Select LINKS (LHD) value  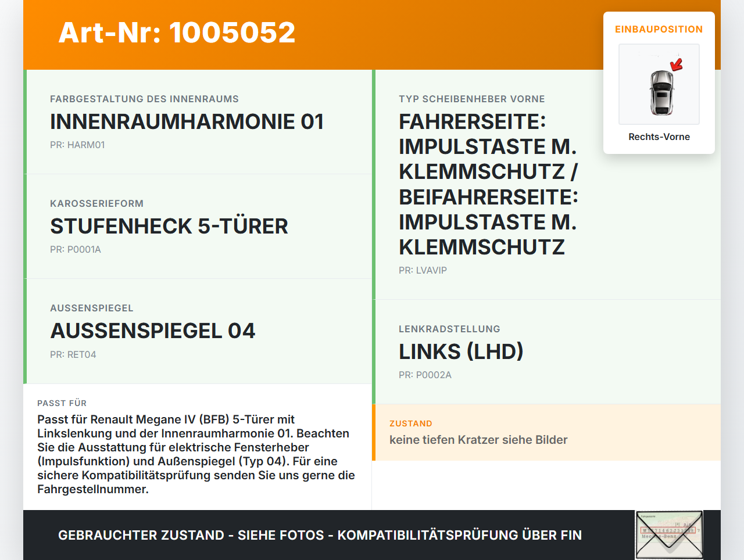461,352
